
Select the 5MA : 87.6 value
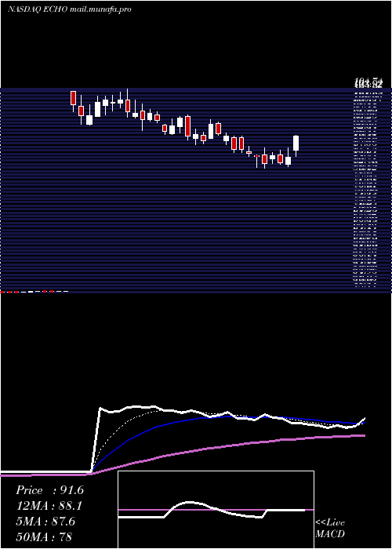(x=45, y=522)
